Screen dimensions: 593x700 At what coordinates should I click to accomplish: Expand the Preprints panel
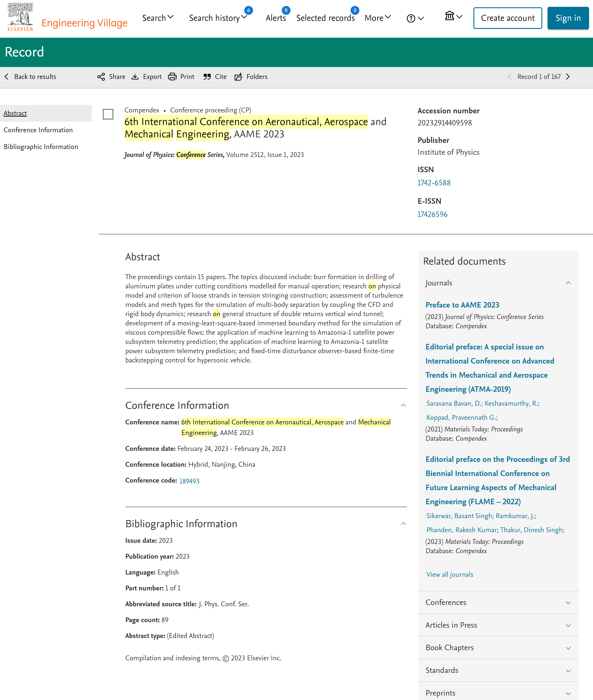pyautogui.click(x=499, y=693)
